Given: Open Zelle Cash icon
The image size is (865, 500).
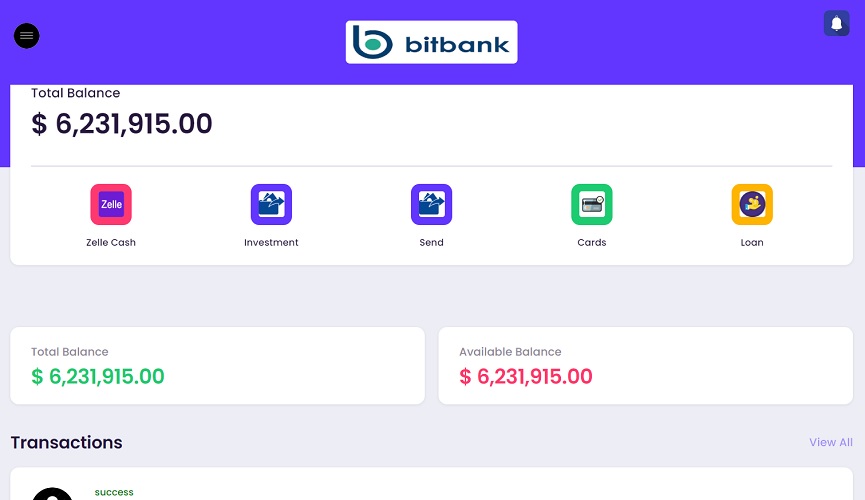Looking at the screenshot, I should pyautogui.click(x=111, y=204).
